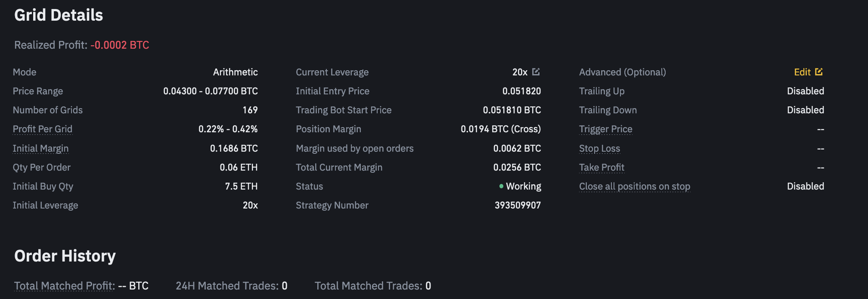
Task: Click the Order History heading
Action: coord(65,256)
